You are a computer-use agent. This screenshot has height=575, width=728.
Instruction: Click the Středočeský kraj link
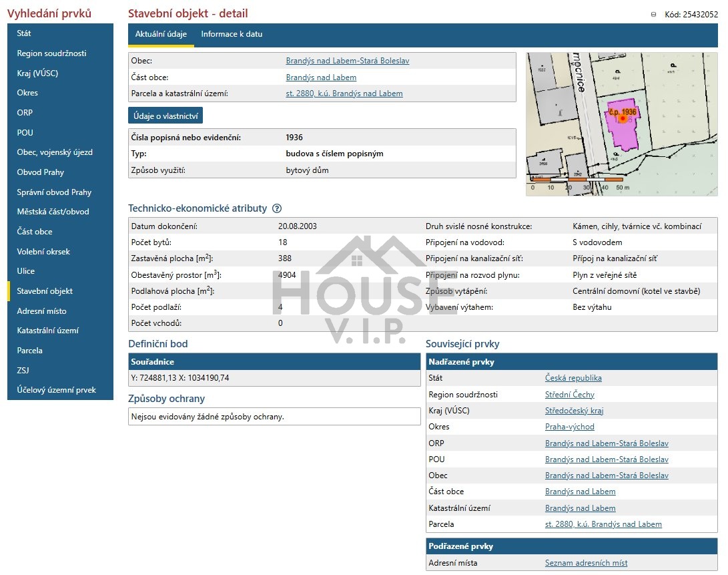(574, 411)
